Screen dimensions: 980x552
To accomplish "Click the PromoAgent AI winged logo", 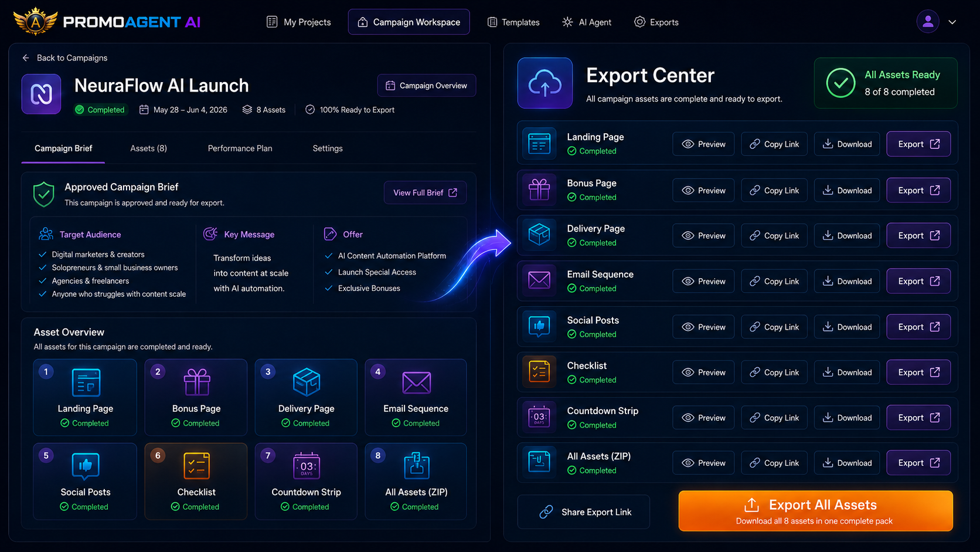I will [x=35, y=22].
